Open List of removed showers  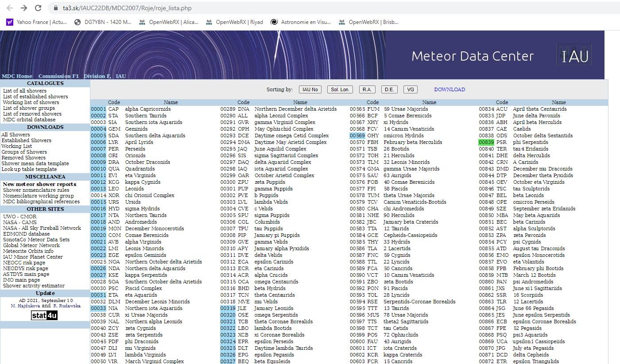coord(32,114)
